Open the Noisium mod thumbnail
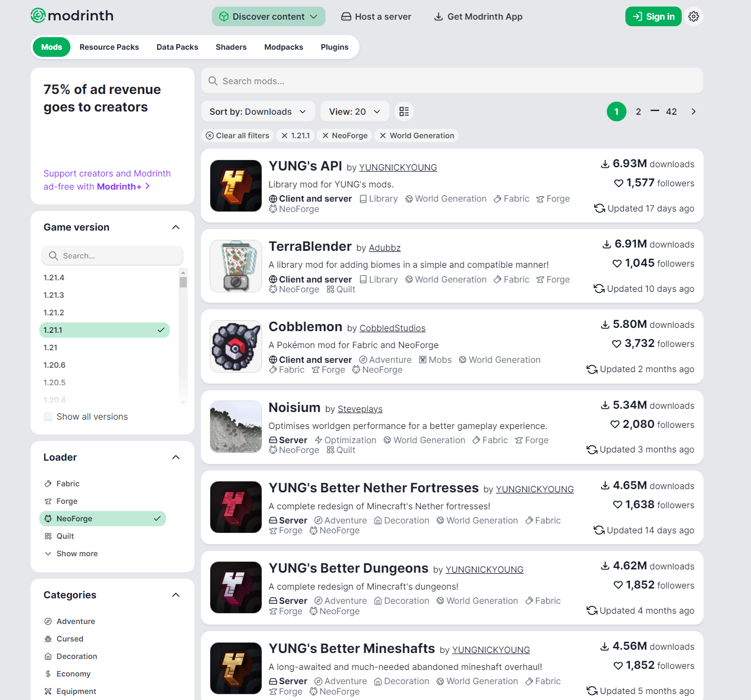Viewport: 751px width, 700px height. tap(236, 427)
